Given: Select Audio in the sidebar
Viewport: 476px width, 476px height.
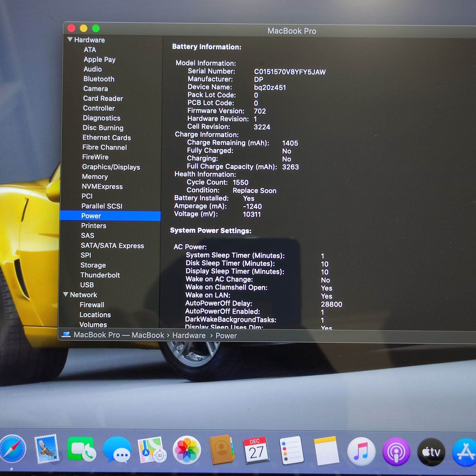Looking at the screenshot, I should 93,69.
